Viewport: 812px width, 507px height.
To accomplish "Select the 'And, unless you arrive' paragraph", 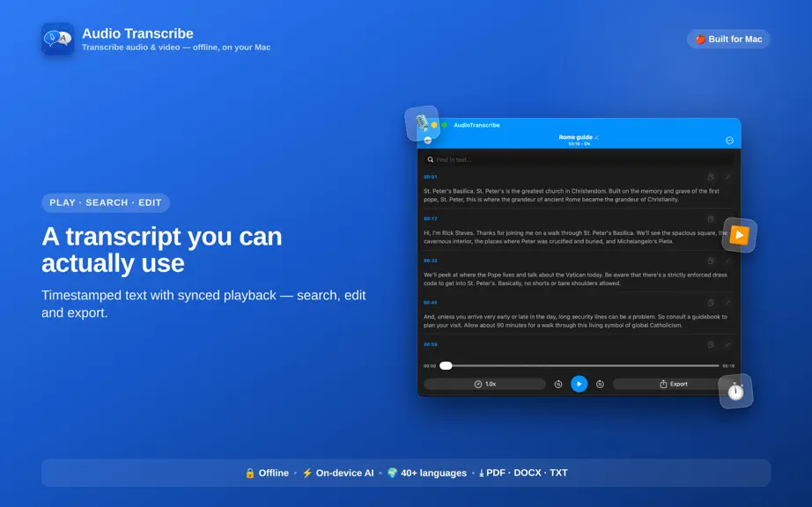I will (x=575, y=320).
